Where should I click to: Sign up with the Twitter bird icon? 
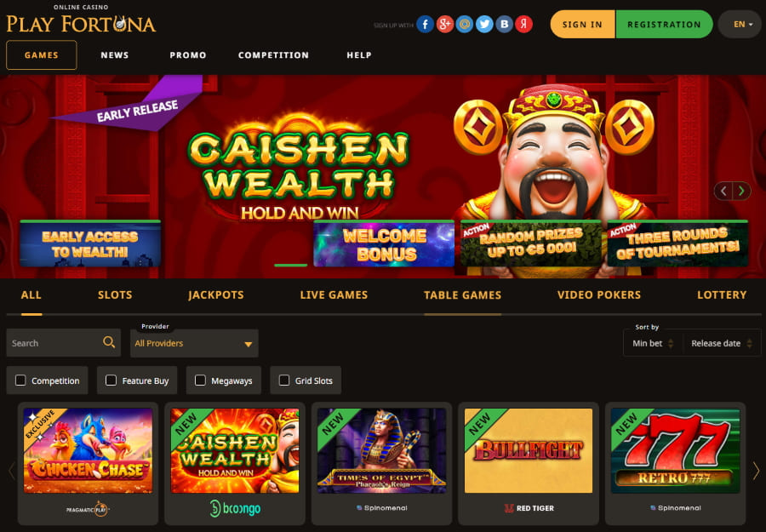(484, 24)
